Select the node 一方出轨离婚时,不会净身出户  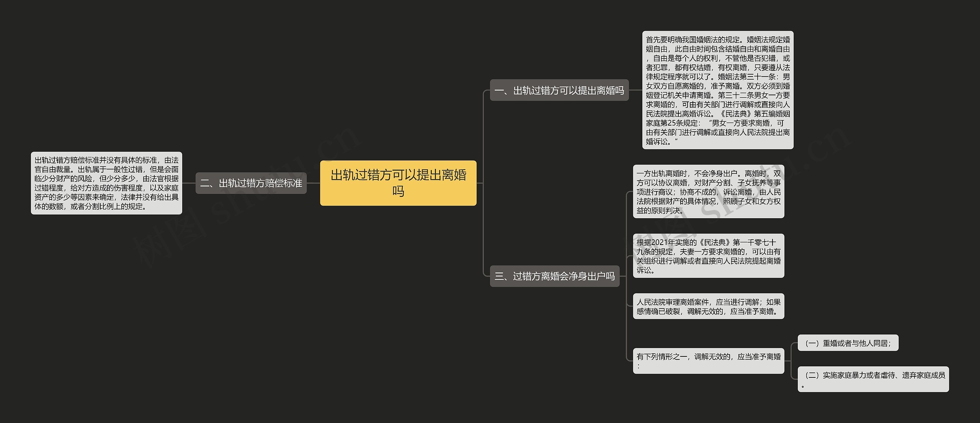(708, 191)
